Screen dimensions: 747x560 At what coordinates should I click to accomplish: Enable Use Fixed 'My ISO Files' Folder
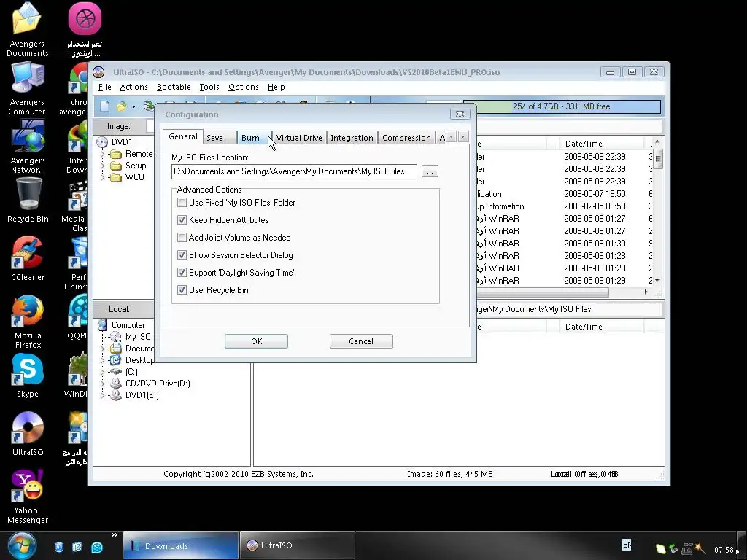coord(182,203)
